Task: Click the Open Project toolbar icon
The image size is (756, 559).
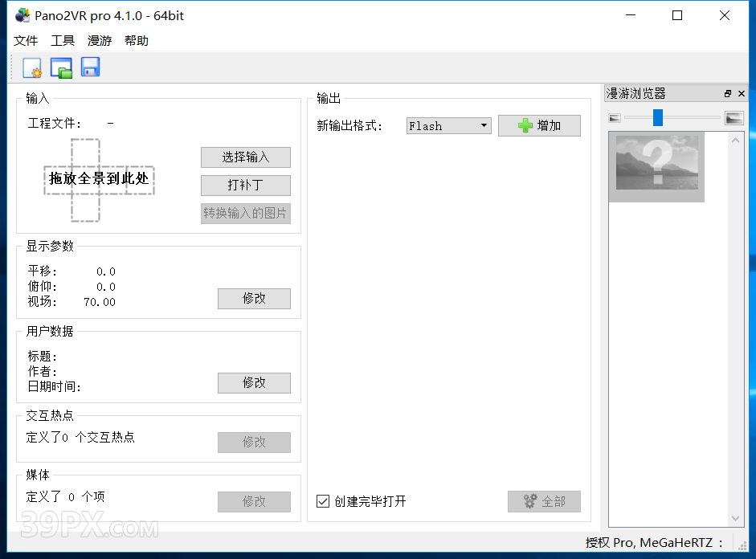Action: pyautogui.click(x=61, y=68)
